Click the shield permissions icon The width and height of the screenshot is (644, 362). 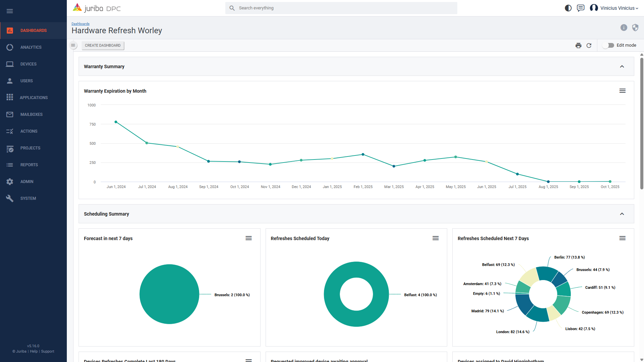pos(635,28)
